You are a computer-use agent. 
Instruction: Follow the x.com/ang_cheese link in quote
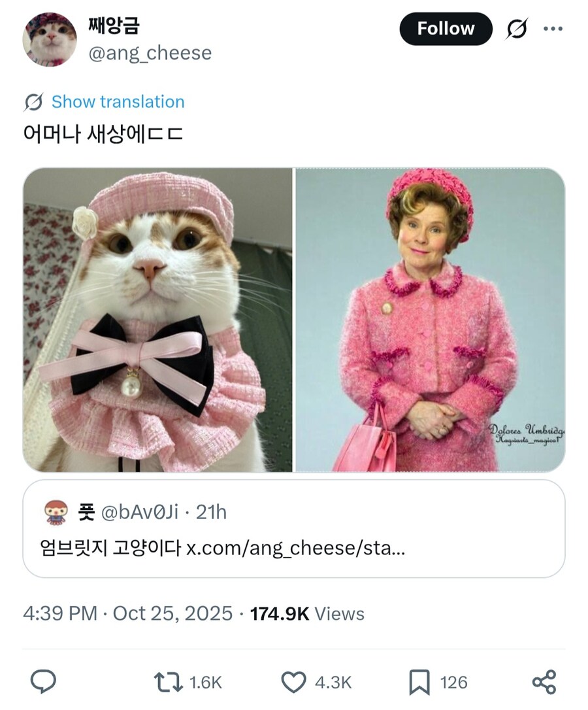point(295,547)
